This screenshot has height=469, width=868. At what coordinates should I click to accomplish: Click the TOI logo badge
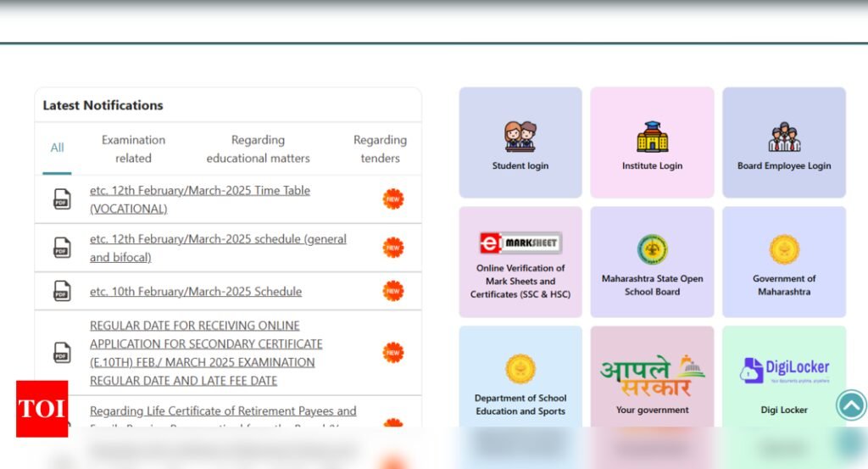click(x=42, y=409)
